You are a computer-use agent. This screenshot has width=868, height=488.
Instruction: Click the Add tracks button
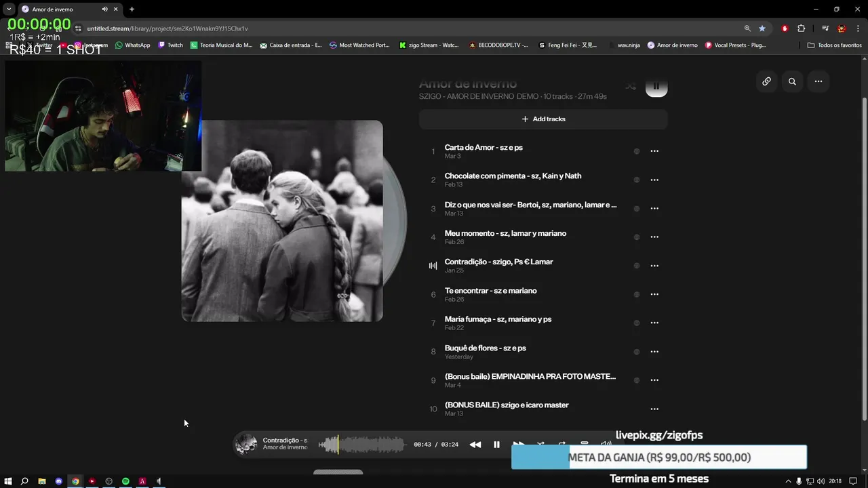pos(543,119)
